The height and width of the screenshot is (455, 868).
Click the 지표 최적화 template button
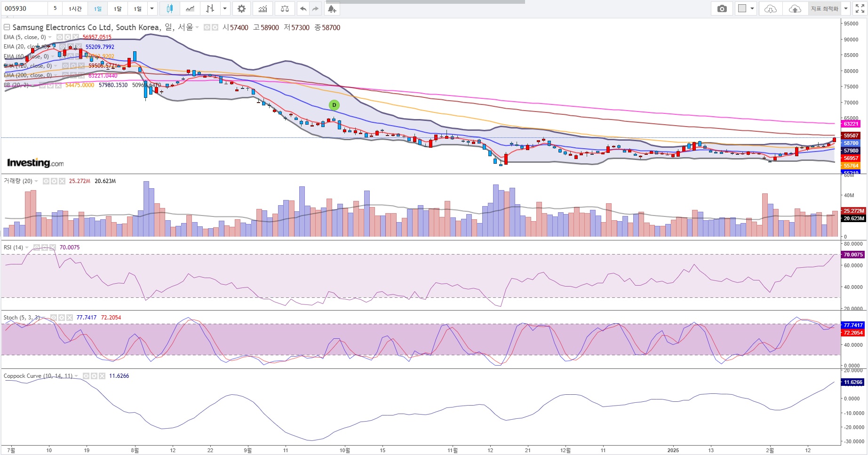pyautogui.click(x=825, y=8)
